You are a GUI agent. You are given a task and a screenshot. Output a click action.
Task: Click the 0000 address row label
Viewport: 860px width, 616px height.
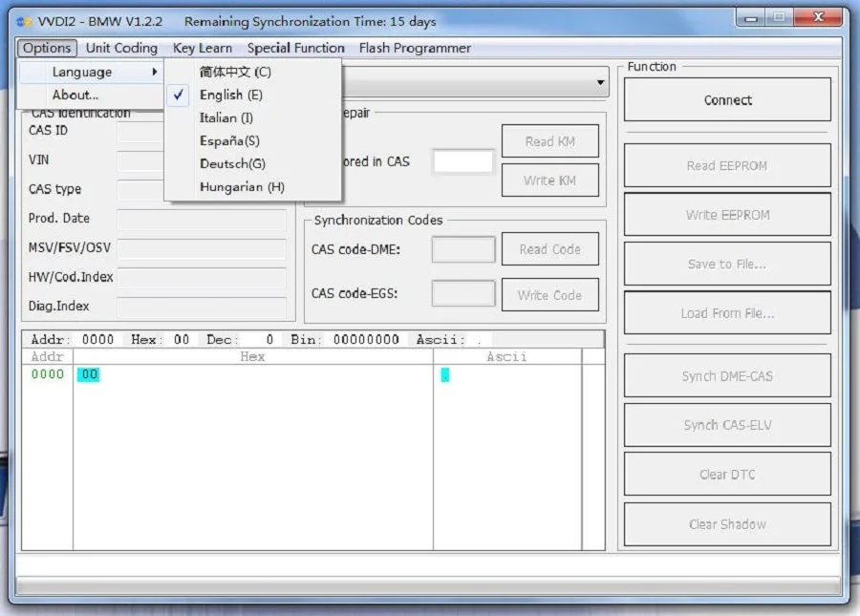(x=47, y=374)
